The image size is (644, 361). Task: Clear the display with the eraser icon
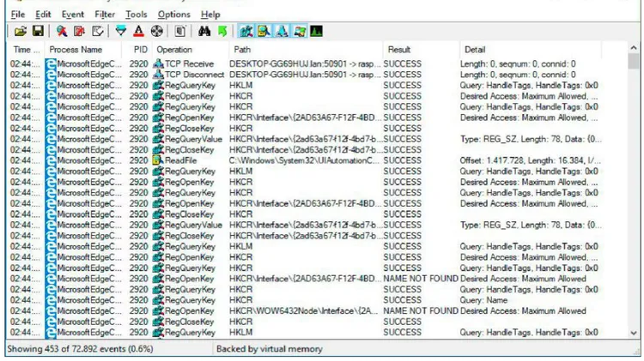(x=97, y=31)
